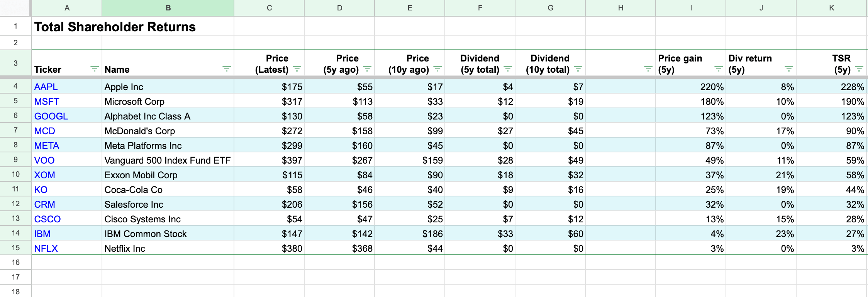This screenshot has width=868, height=297.
Task: Follow the GOOGL ticker link
Action: point(51,116)
